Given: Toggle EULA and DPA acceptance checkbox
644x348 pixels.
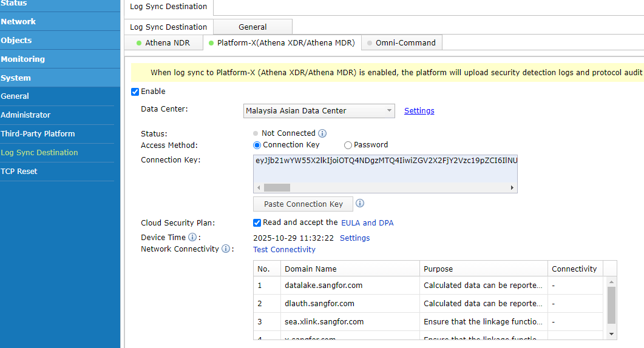Looking at the screenshot, I should (x=257, y=223).
